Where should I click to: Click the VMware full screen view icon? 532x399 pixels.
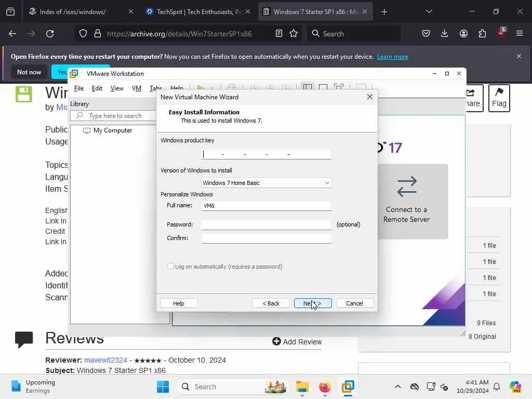(339, 87)
